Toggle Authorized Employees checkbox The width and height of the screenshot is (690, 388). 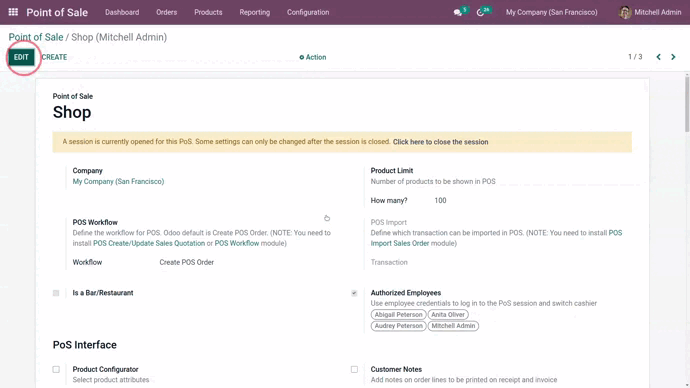click(x=354, y=293)
